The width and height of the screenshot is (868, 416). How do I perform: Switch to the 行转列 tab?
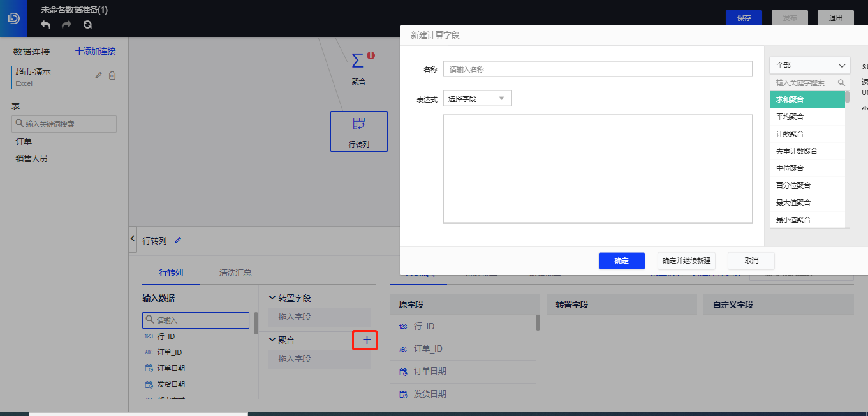170,272
